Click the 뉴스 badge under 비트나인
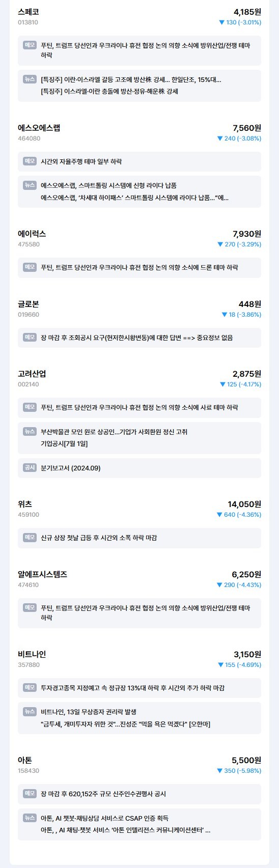This screenshot has height=868, width=279. pos(30,712)
